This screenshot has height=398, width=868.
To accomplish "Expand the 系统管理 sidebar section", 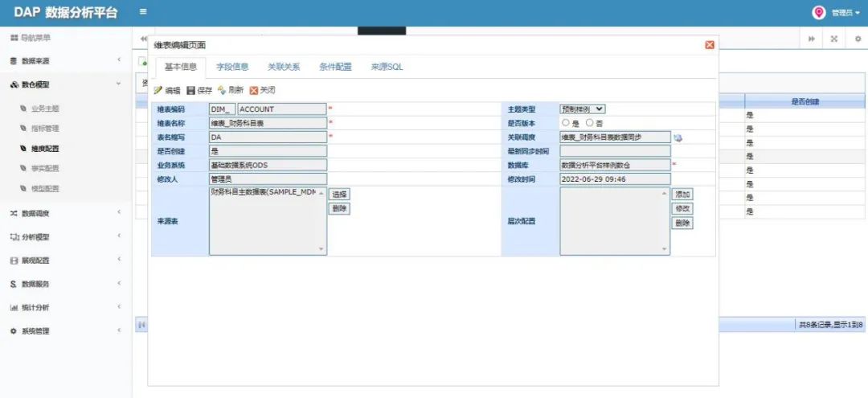I will tap(65, 331).
